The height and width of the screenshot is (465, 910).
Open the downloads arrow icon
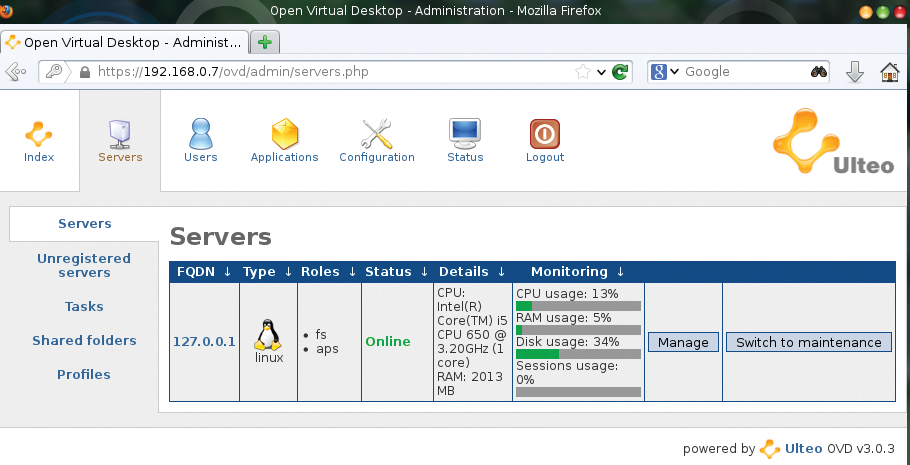tap(854, 72)
